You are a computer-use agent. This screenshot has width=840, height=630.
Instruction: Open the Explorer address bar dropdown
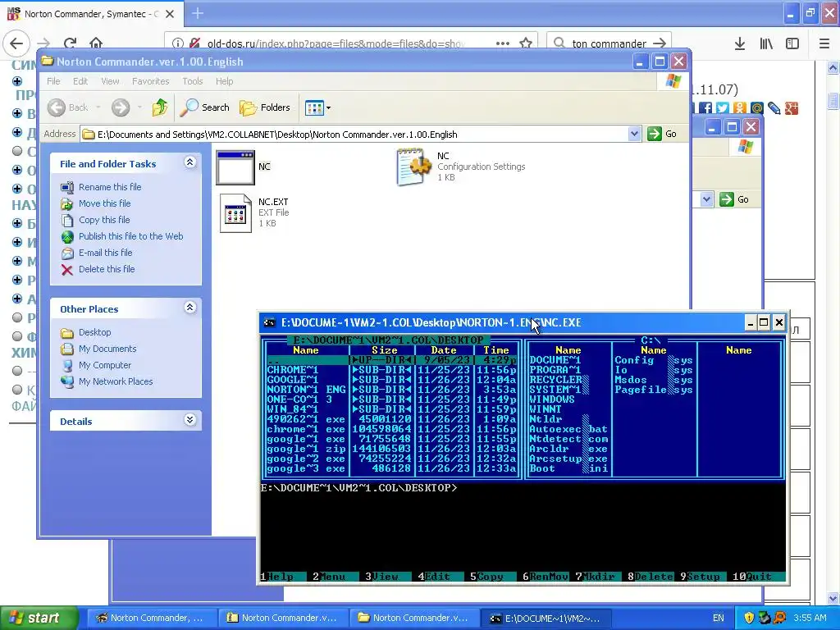(x=634, y=134)
